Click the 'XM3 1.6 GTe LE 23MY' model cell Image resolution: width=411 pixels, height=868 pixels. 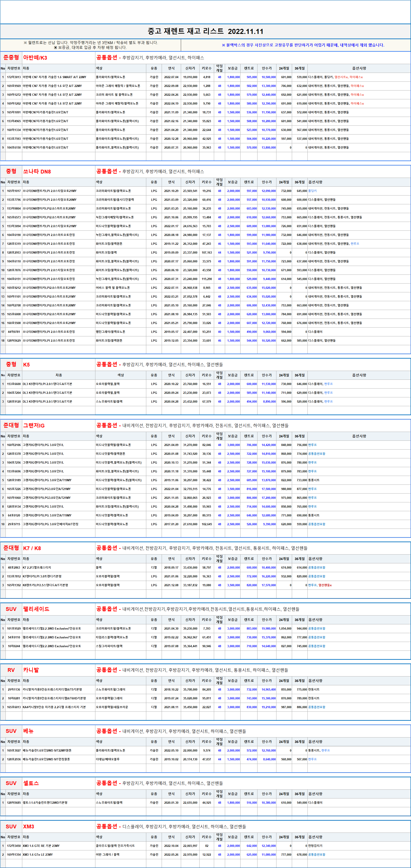59,855
